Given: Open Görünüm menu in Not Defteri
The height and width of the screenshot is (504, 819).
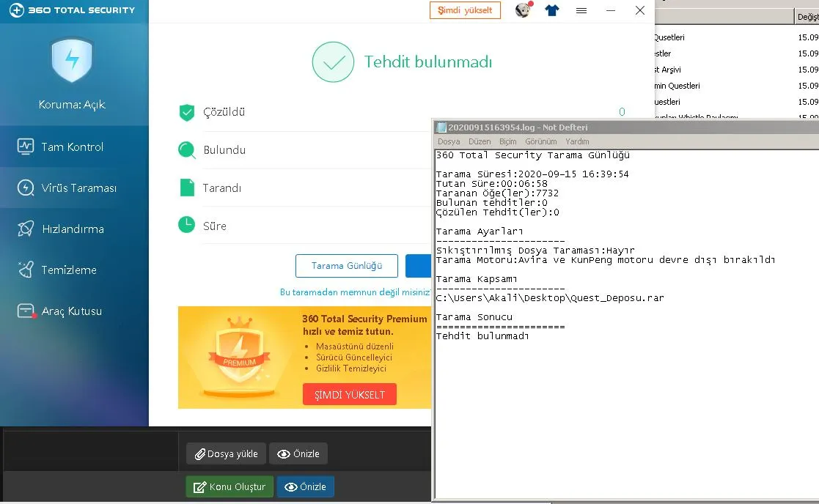Looking at the screenshot, I should [x=541, y=141].
